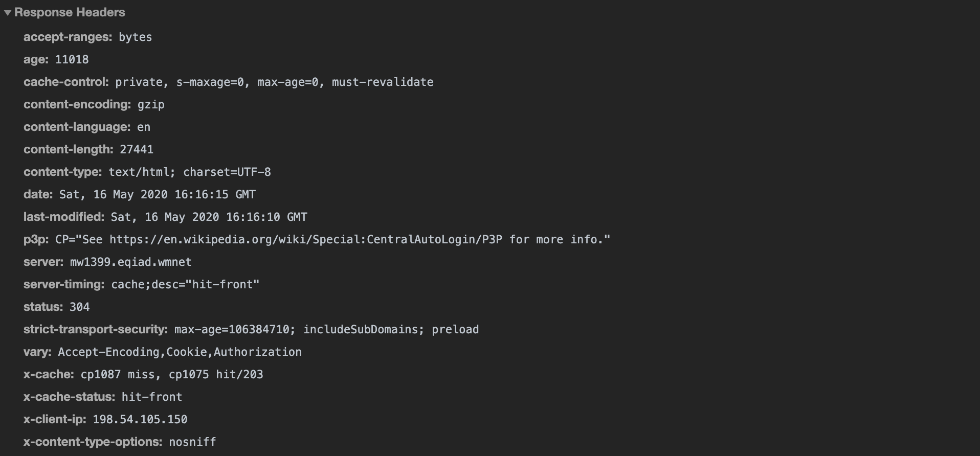
Task: Click the content-length value 27441
Action: tap(137, 150)
